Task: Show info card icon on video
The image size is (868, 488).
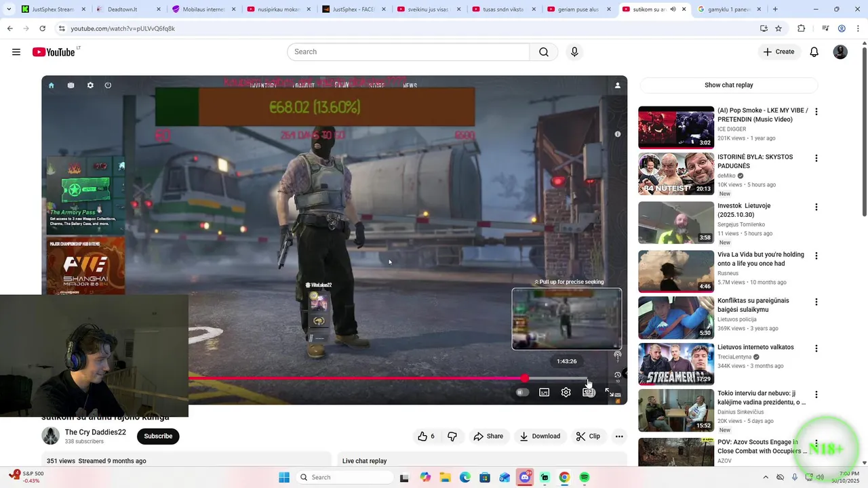Action: pyautogui.click(x=618, y=134)
